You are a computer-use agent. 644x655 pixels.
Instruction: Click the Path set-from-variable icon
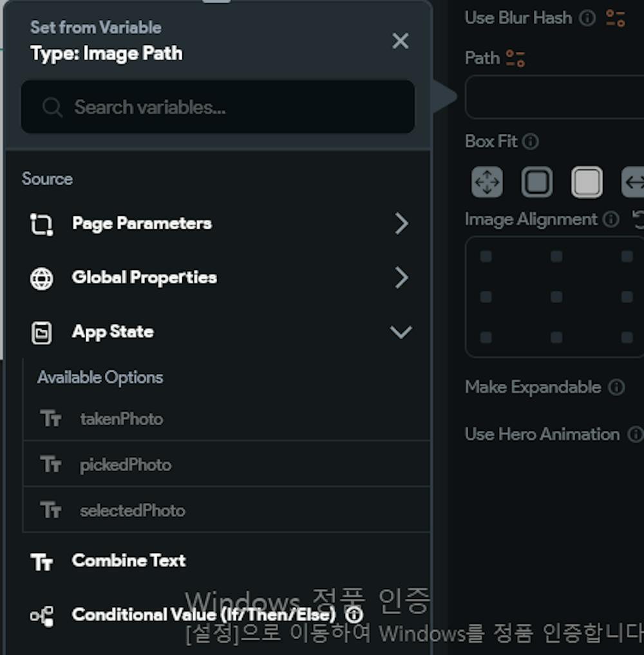tap(515, 59)
